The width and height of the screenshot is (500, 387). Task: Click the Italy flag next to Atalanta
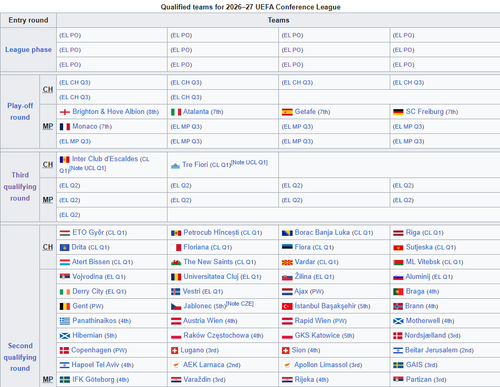coord(176,112)
